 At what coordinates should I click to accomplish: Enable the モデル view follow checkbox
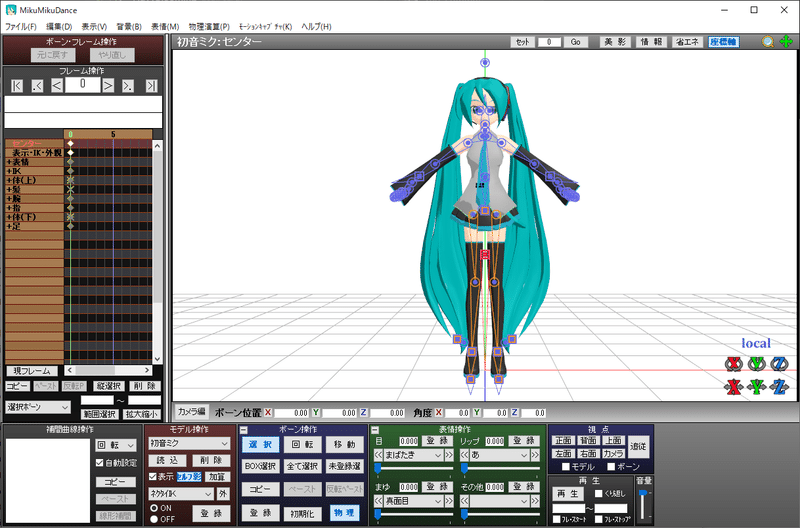(565, 467)
